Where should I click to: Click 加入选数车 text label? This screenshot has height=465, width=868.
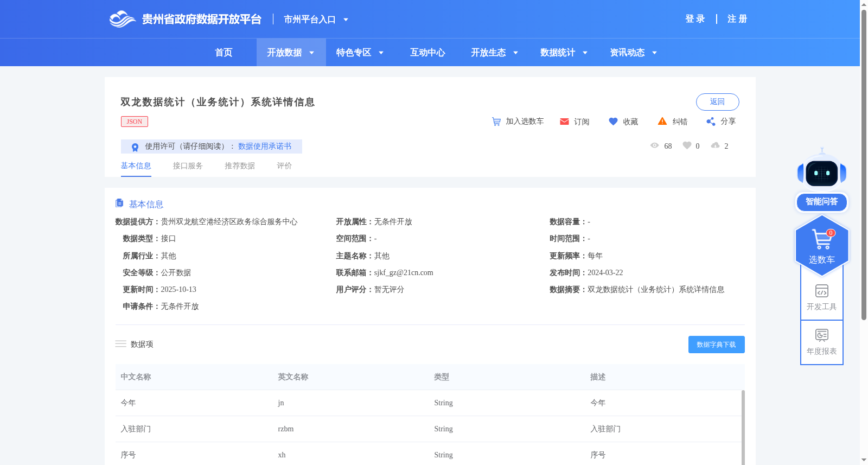[525, 122]
